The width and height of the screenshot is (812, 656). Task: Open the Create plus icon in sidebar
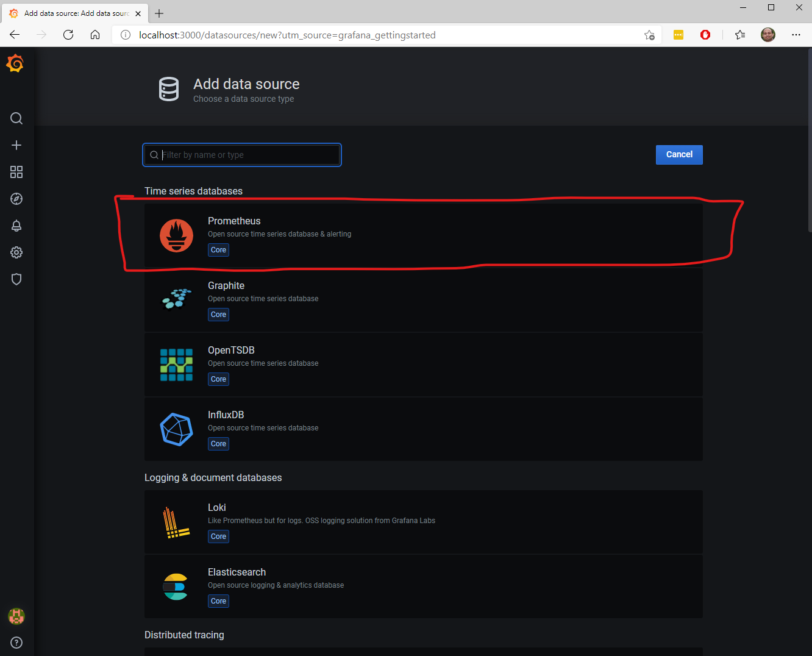pos(16,145)
